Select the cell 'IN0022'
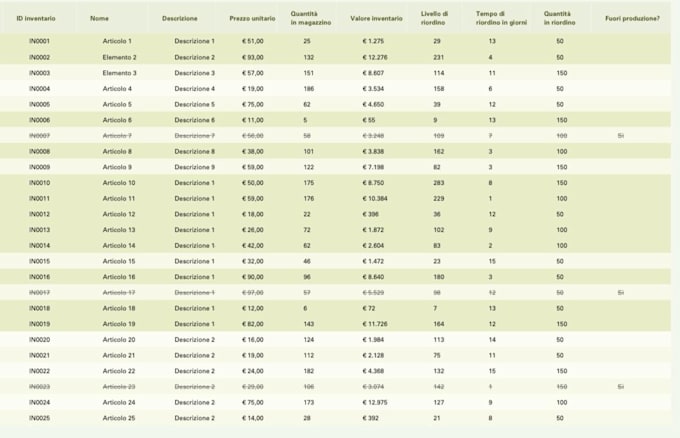Screen dimensions: 680x438 (x=39, y=371)
